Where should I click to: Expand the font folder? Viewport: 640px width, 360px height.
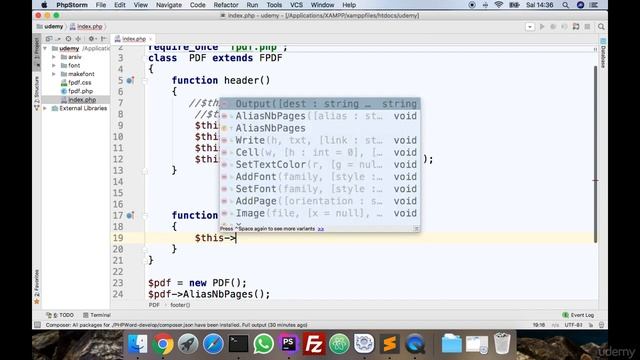click(x=54, y=66)
